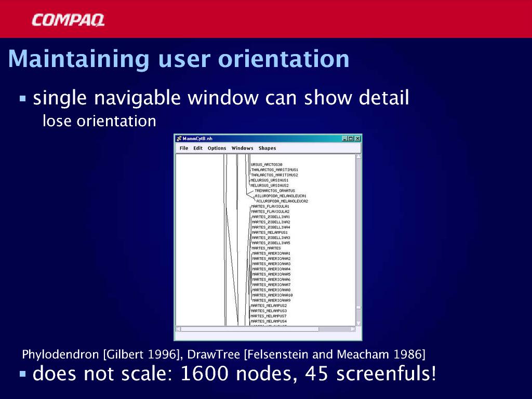Click the horizontal scrollbar thumb
The height and width of the screenshot is (399, 532).
(249, 329)
